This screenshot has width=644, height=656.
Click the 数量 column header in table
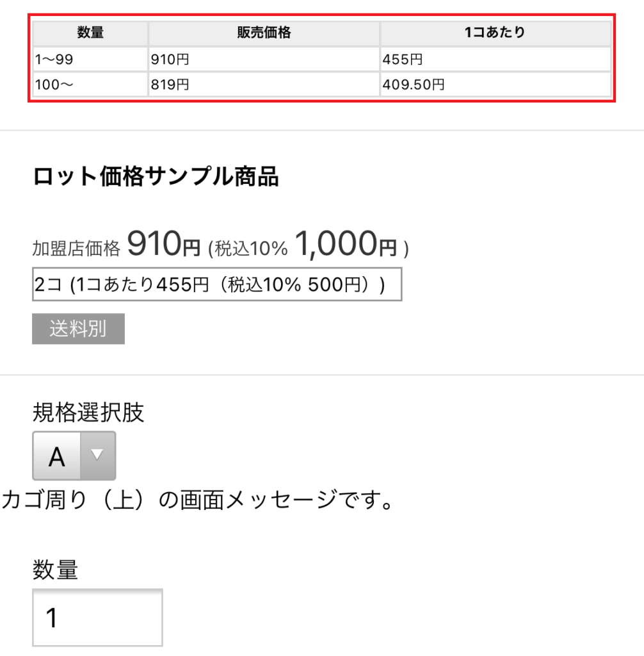click(90, 33)
